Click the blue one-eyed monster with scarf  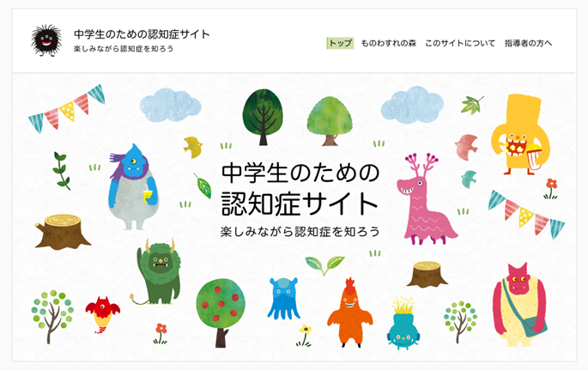[134, 186]
